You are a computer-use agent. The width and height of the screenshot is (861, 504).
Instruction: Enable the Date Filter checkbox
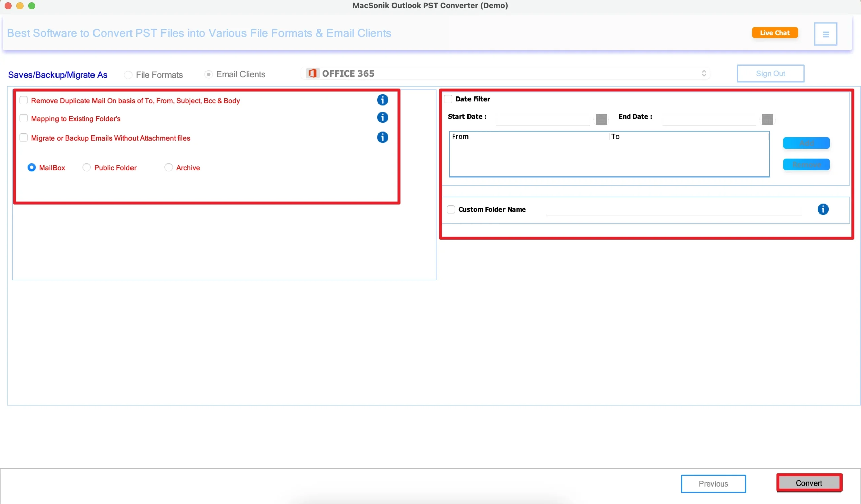click(448, 99)
